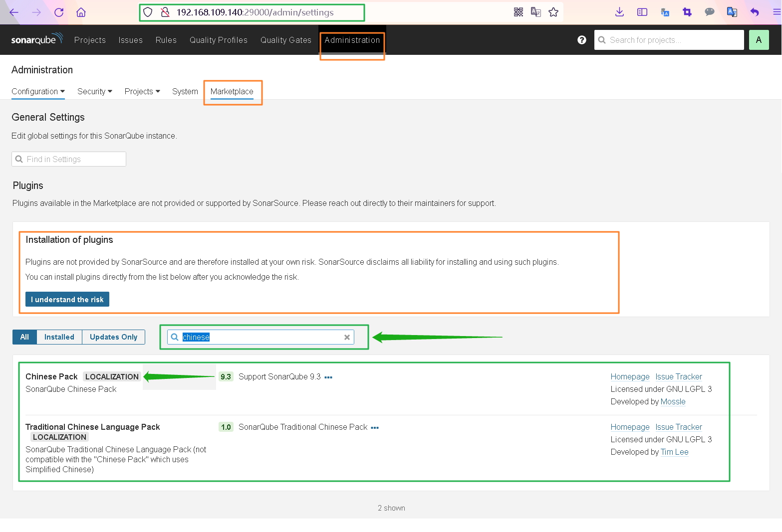The width and height of the screenshot is (782, 532).
Task: Click the Chinese Pack plugin title
Action: click(x=51, y=376)
